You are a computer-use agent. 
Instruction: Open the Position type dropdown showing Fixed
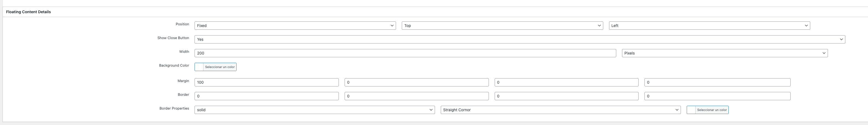tap(295, 26)
